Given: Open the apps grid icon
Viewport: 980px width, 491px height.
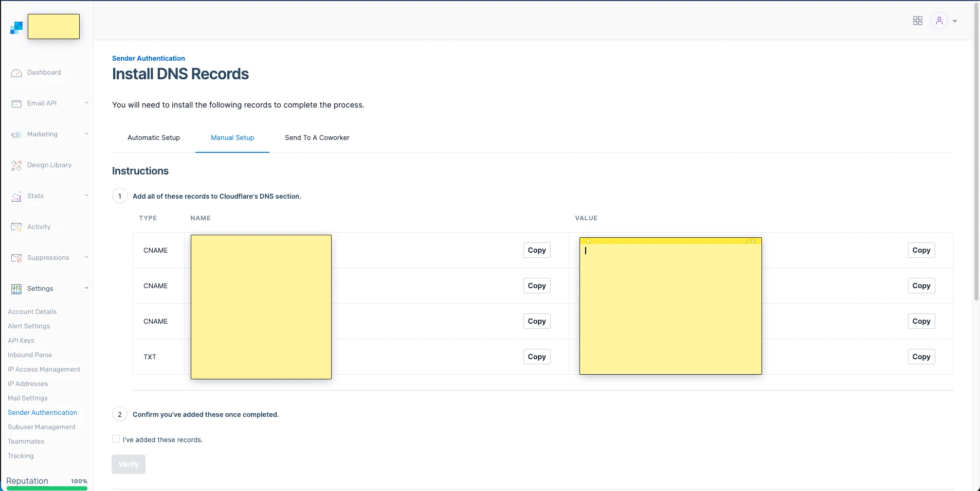Looking at the screenshot, I should (918, 21).
